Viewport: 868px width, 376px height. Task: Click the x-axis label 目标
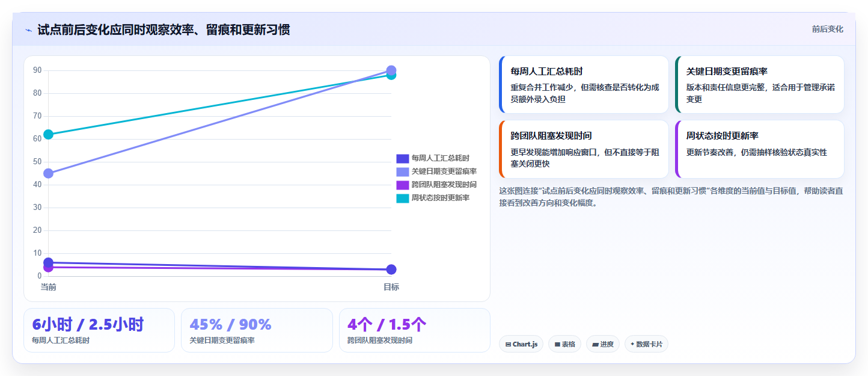[x=391, y=287]
